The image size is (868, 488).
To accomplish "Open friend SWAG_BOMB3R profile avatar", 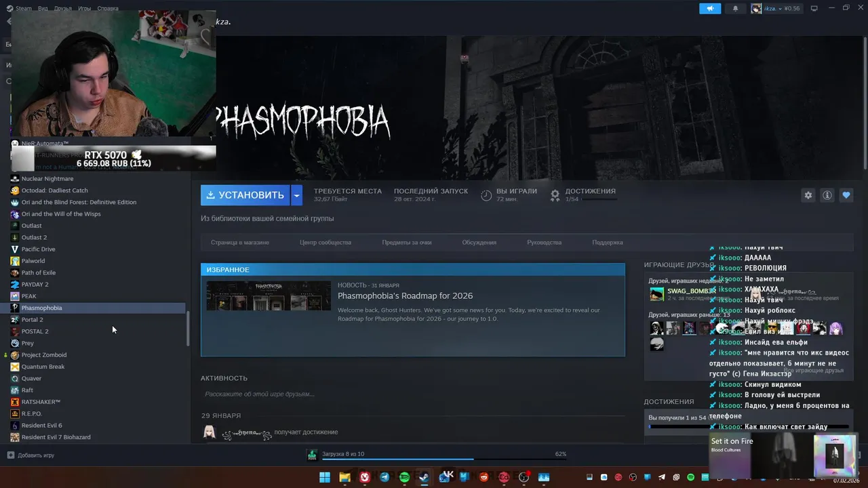I will pos(656,294).
